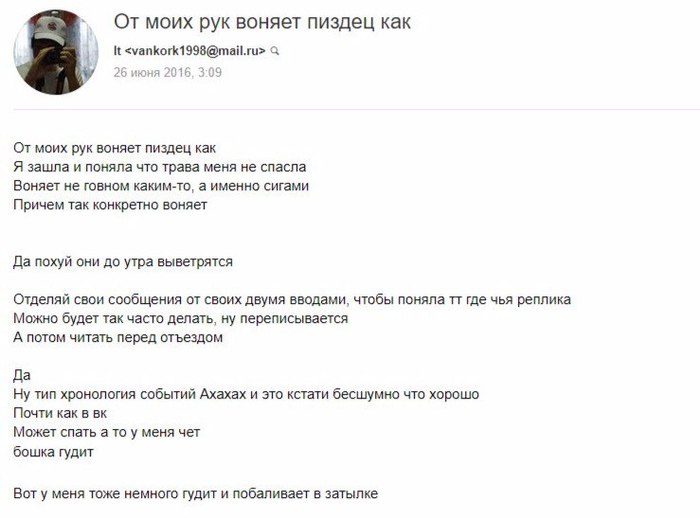Click the line "А потом читать перед отъездом"
The width and height of the screenshot is (700, 518).
[x=118, y=337]
